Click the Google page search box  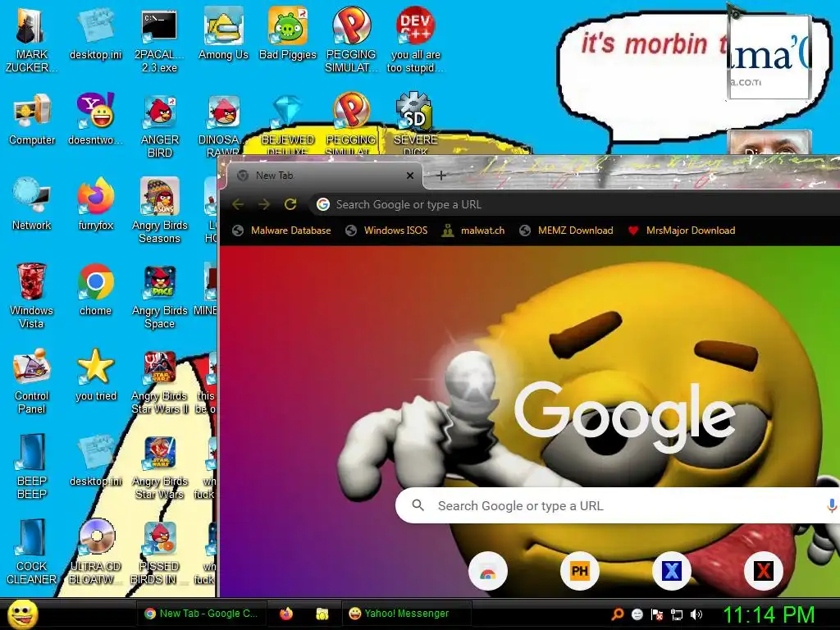pyautogui.click(x=618, y=505)
